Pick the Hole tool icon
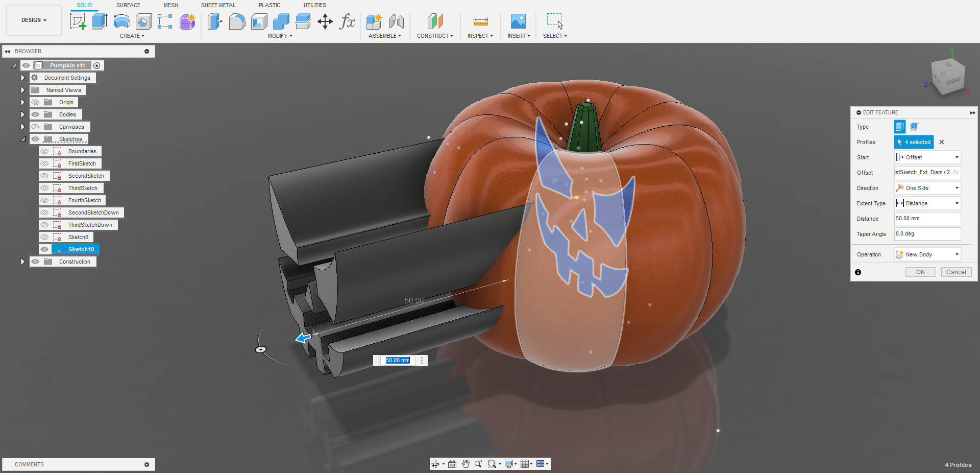The width and height of the screenshot is (980, 473). click(143, 21)
